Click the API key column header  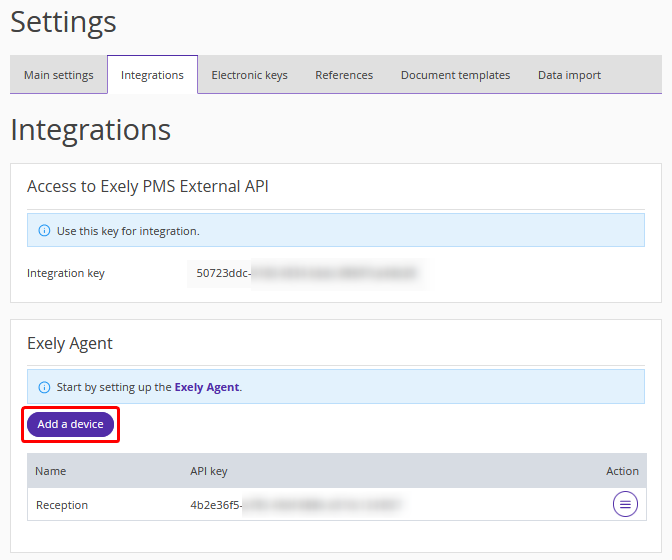209,471
